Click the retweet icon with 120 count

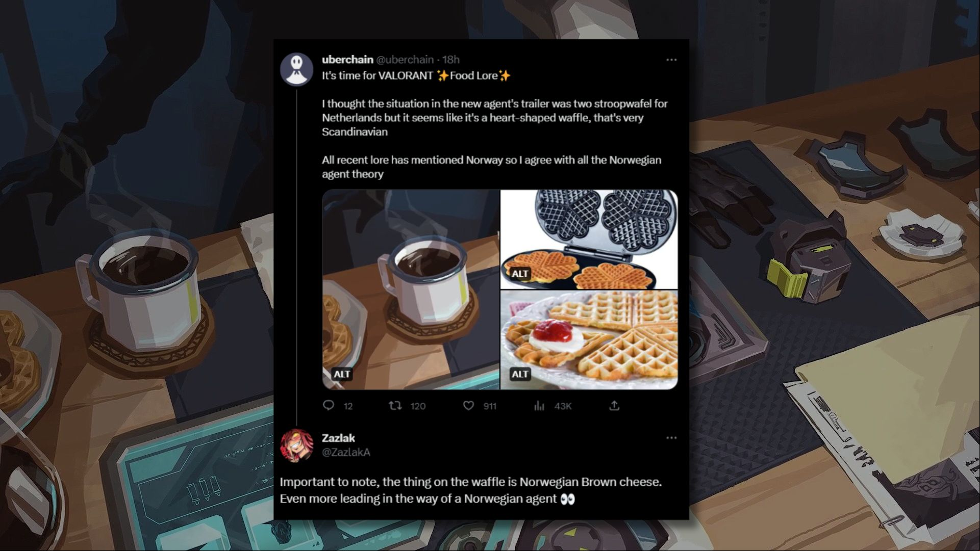(x=395, y=405)
